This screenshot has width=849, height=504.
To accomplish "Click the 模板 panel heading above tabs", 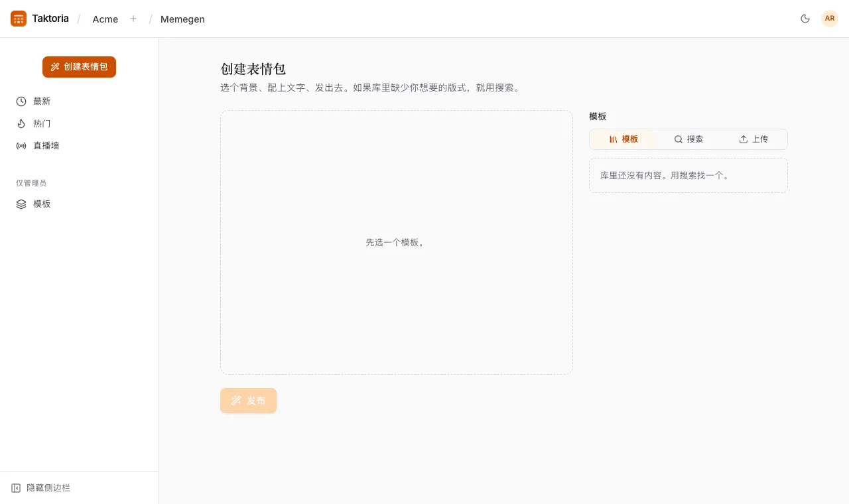I will (x=598, y=116).
